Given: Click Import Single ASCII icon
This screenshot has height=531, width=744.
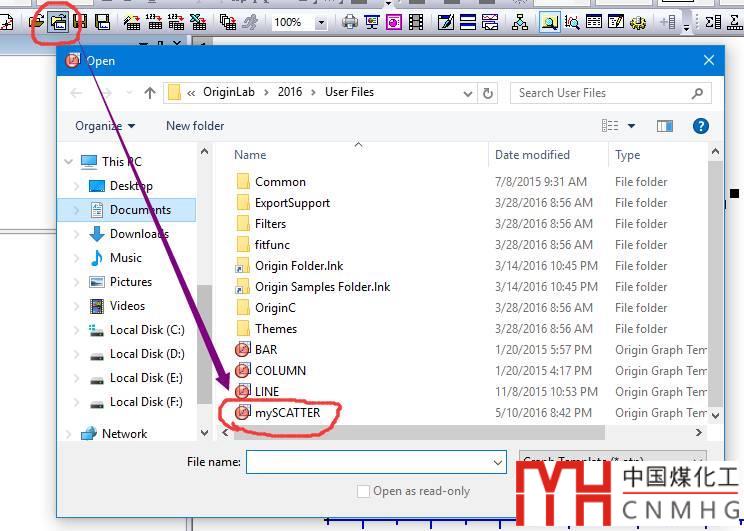Looking at the screenshot, I should 154,22.
